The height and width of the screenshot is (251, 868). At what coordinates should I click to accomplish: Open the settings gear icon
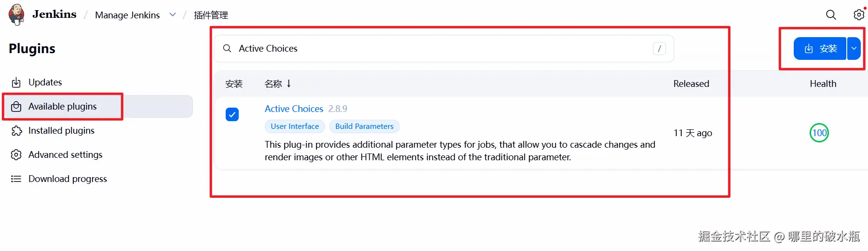point(859,15)
